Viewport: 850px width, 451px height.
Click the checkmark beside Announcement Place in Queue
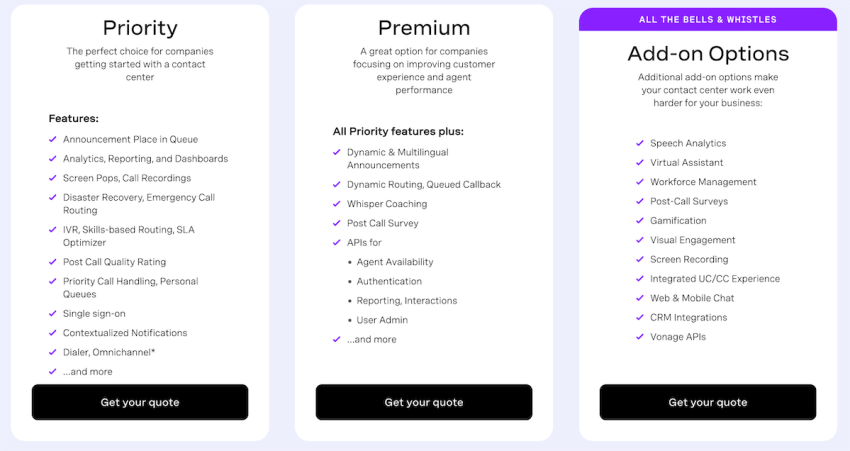[53, 139]
